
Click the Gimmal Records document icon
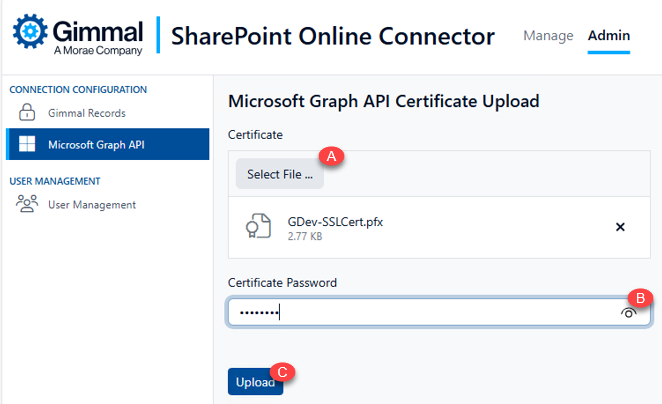point(27,114)
